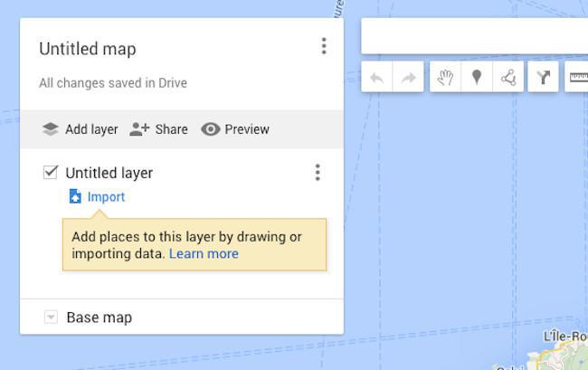Click the Import layer icon
Viewport: 588px width, 370px height.
(x=76, y=197)
